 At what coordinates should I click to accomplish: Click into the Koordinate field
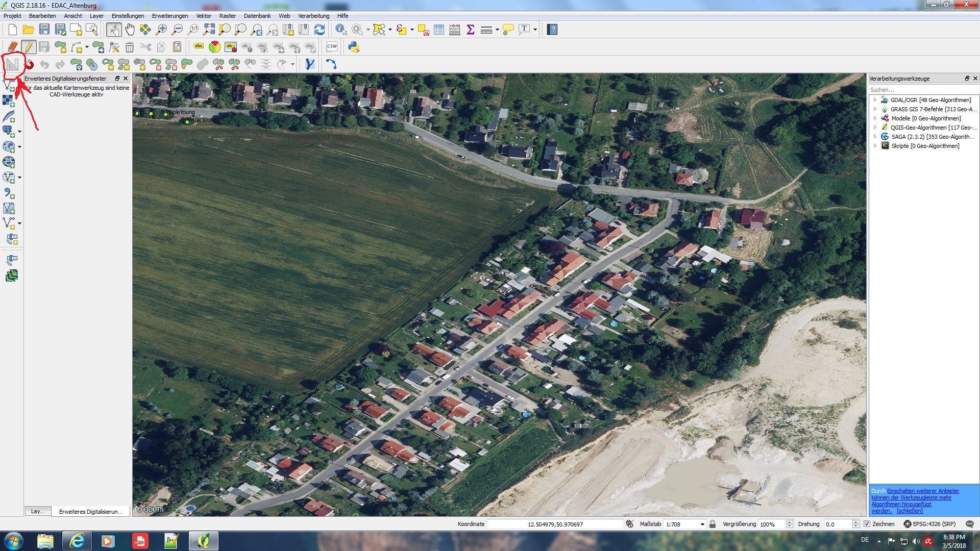click(555, 524)
